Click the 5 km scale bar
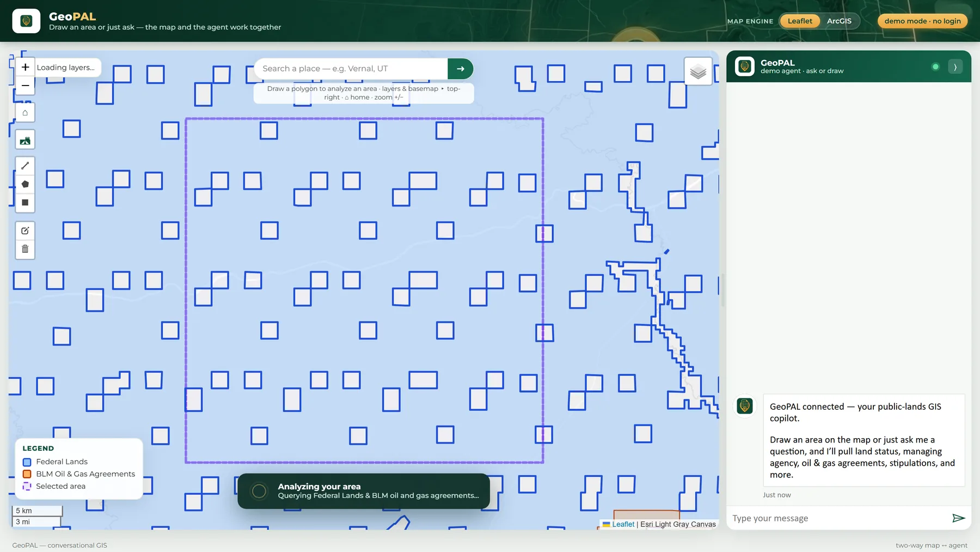 tap(37, 511)
